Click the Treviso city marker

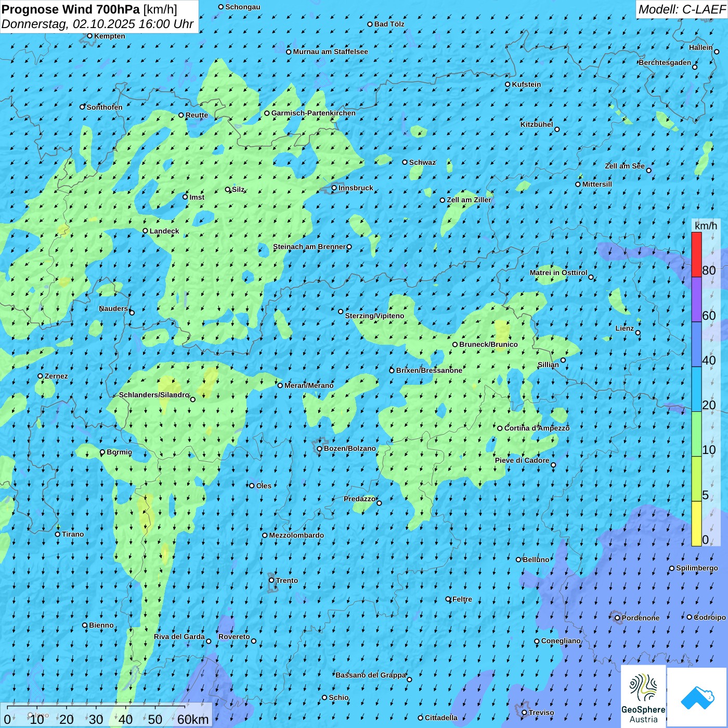(525, 713)
